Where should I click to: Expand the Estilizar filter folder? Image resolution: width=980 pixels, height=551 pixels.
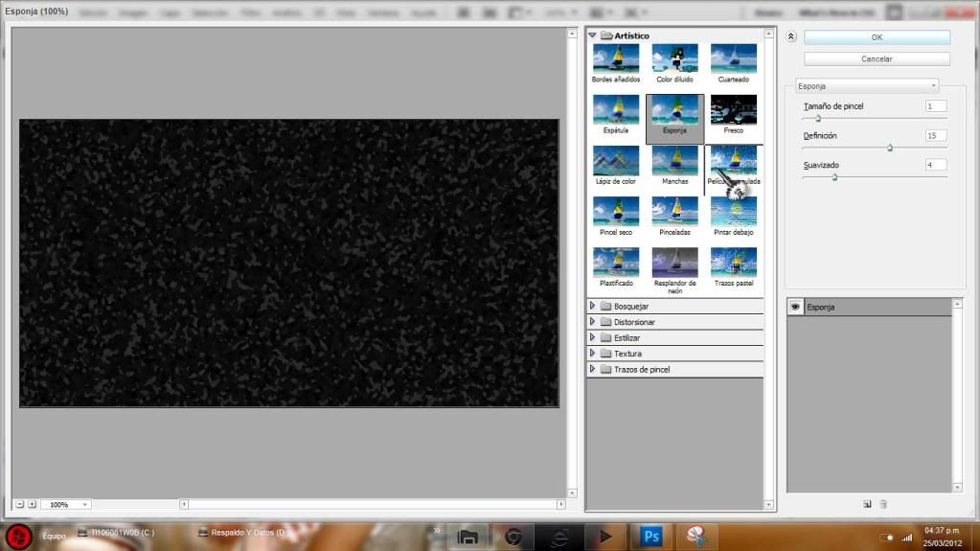point(592,337)
